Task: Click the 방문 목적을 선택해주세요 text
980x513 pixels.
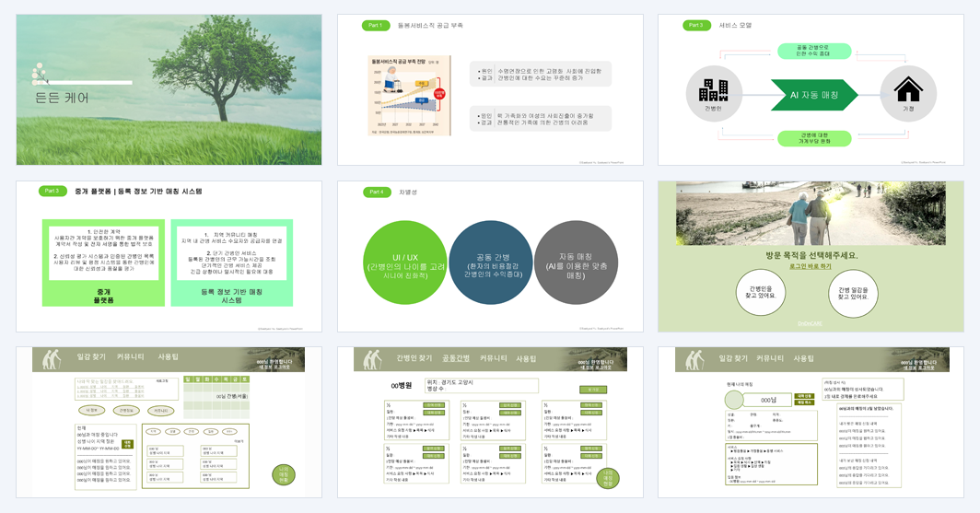Action: tap(811, 255)
